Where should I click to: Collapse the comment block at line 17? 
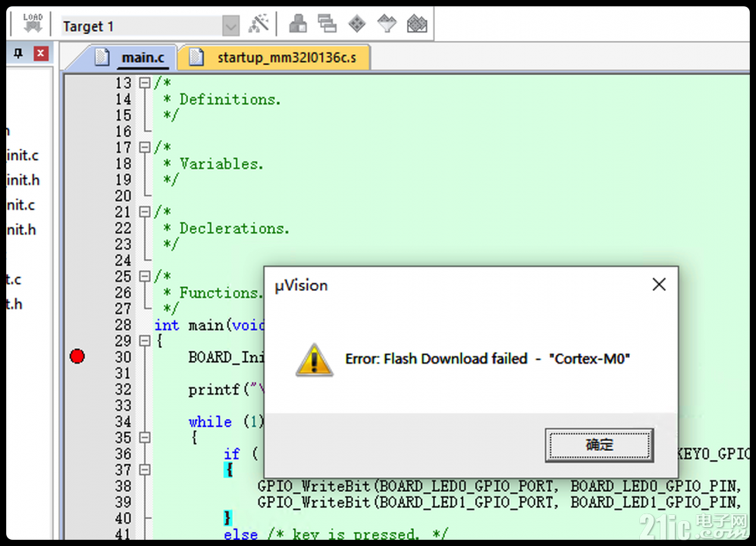click(145, 147)
